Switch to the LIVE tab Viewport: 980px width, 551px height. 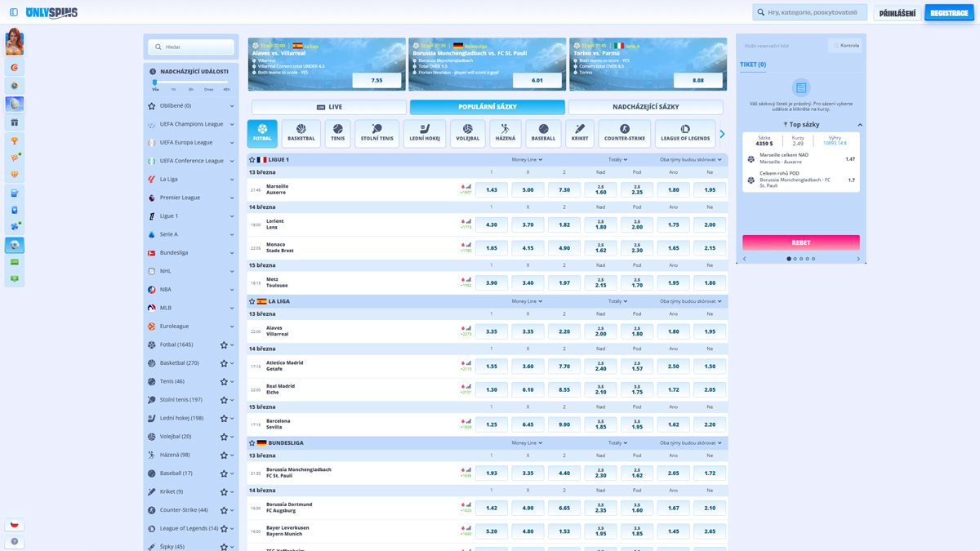pyautogui.click(x=329, y=107)
